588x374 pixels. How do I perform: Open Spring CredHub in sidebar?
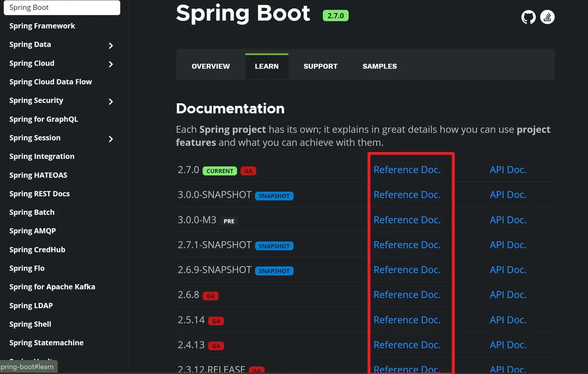[37, 250]
